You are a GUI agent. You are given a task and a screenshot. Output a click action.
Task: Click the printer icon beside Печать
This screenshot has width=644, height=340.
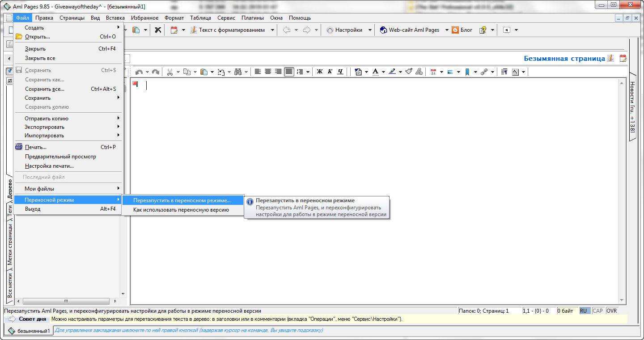tap(19, 147)
